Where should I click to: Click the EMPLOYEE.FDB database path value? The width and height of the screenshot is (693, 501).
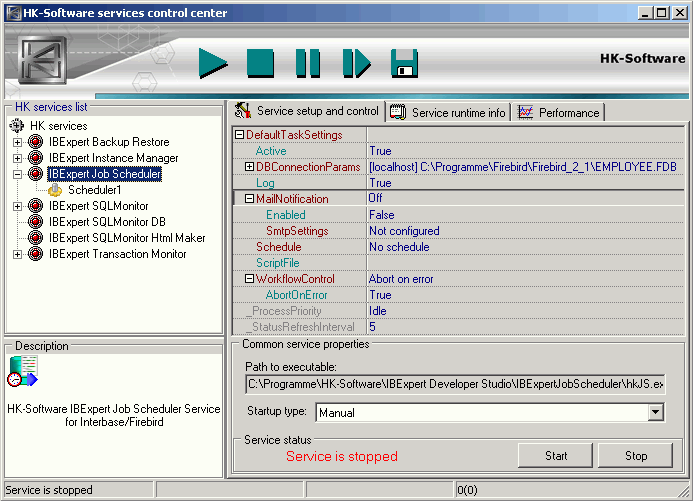(523, 167)
